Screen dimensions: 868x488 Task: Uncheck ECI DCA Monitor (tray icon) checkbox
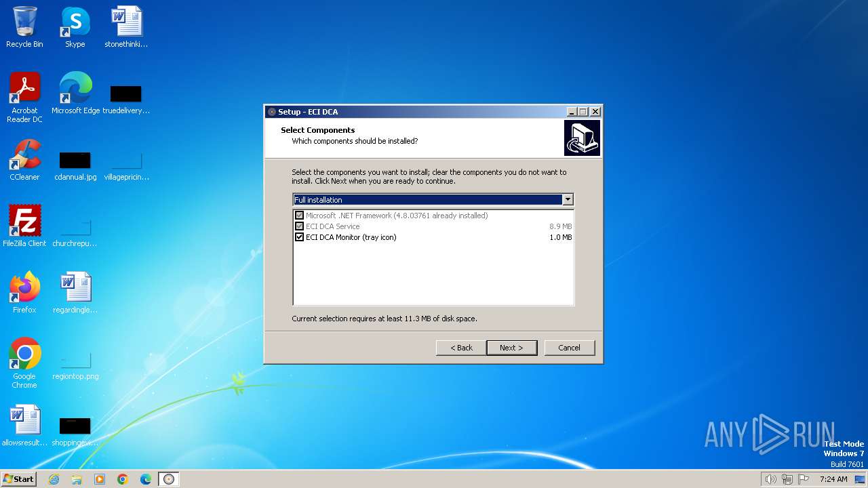pyautogui.click(x=299, y=237)
